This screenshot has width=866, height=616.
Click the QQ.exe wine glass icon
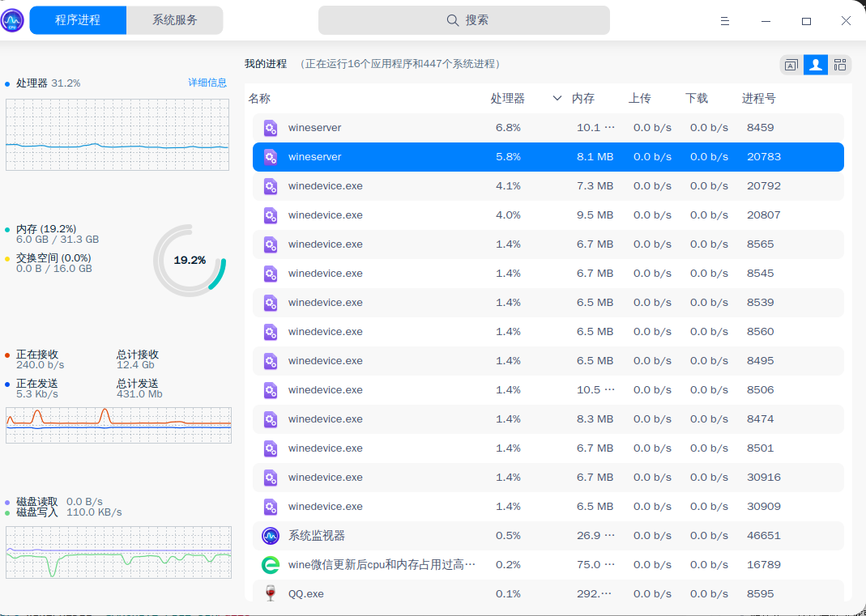click(270, 593)
